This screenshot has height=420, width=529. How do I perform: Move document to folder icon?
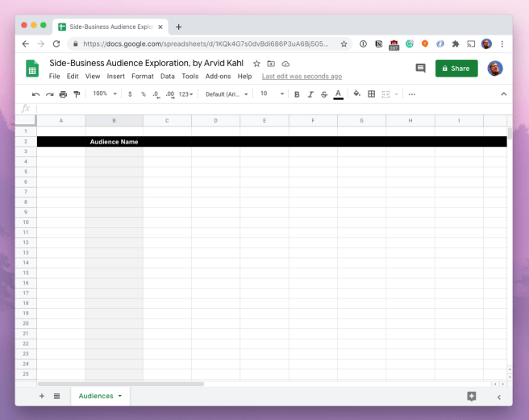point(271,64)
